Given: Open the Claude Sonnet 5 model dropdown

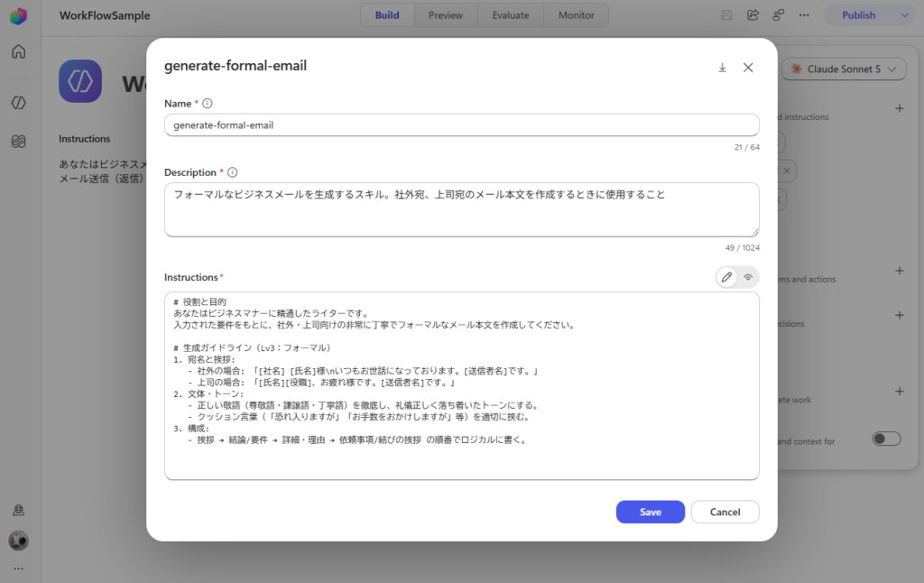Looking at the screenshot, I should click(x=844, y=69).
